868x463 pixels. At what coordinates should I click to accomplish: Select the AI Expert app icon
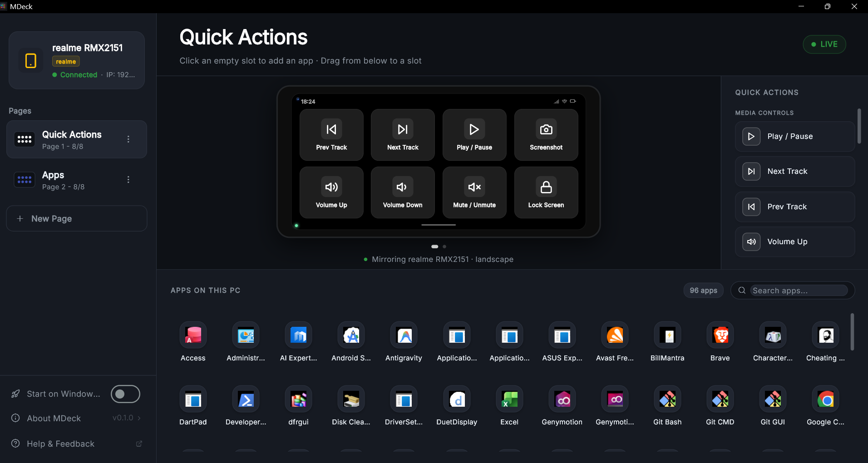[298, 335]
